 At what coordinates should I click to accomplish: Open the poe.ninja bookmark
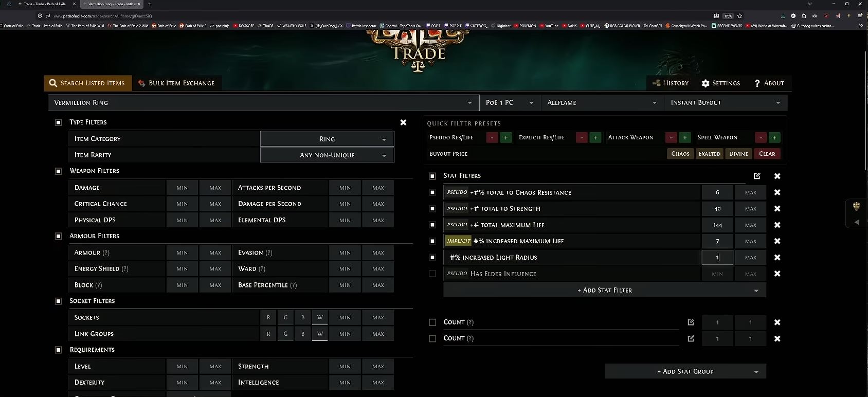click(220, 26)
